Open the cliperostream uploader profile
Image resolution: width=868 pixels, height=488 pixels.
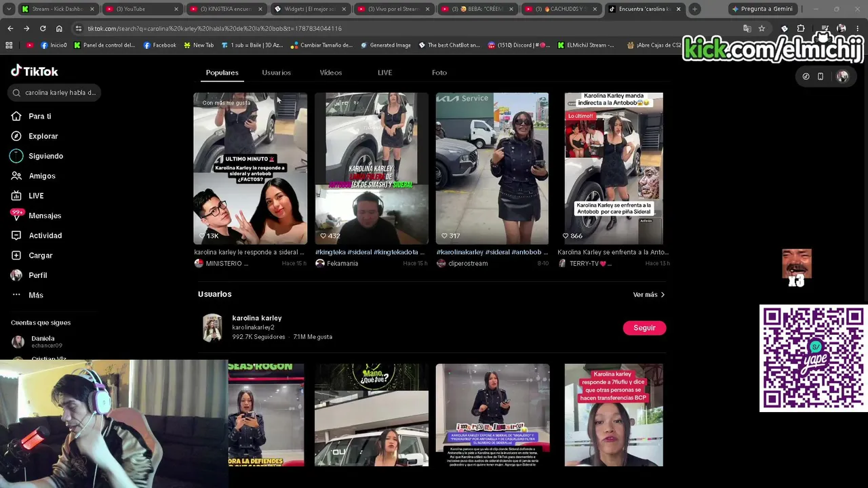(x=462, y=263)
